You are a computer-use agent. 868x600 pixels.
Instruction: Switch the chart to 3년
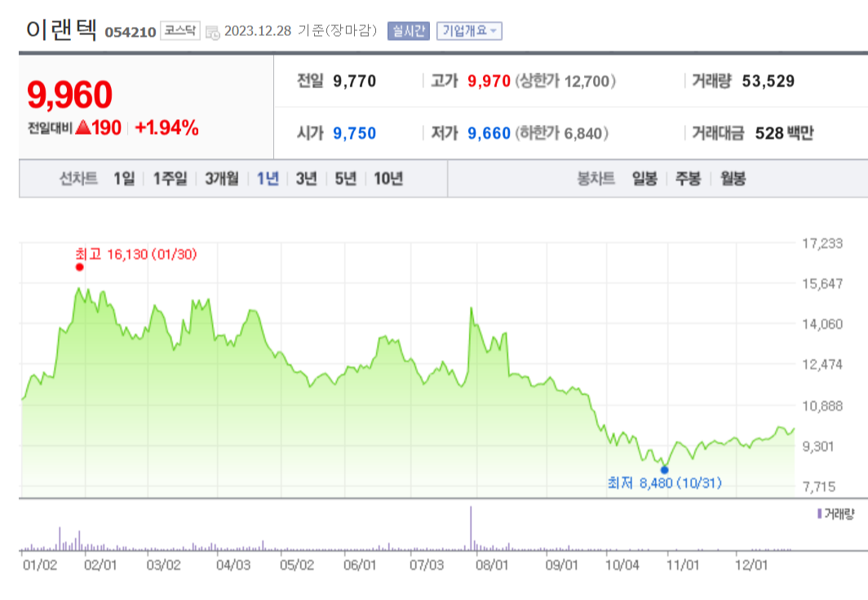click(x=306, y=179)
